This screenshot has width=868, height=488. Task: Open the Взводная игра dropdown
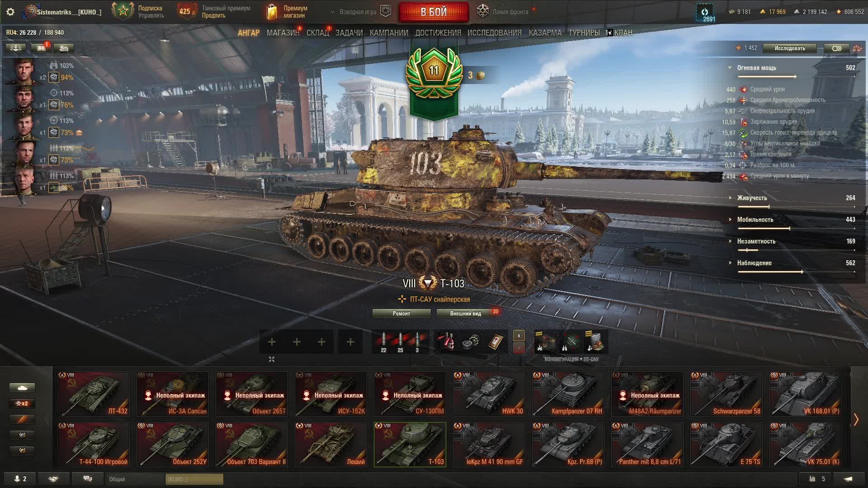[358, 12]
